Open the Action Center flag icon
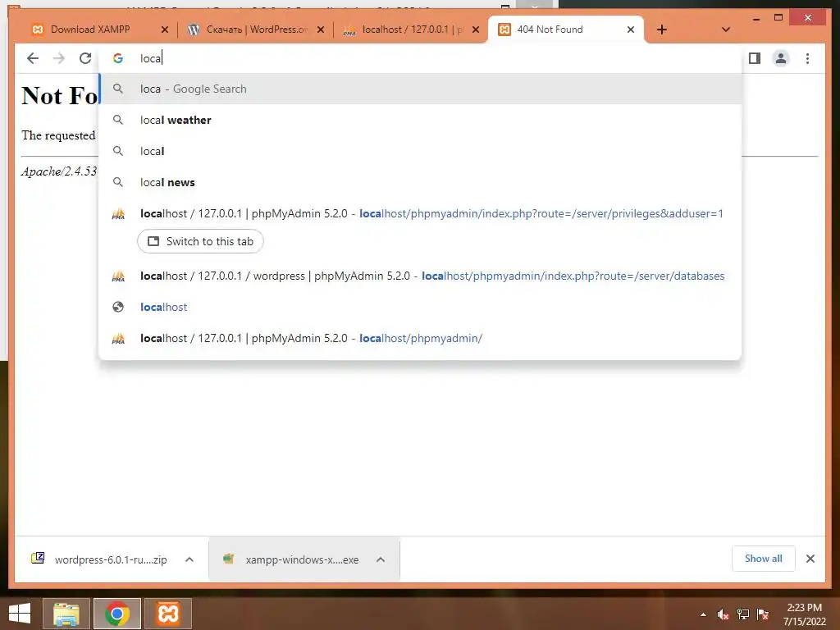840x630 pixels. 763,614
